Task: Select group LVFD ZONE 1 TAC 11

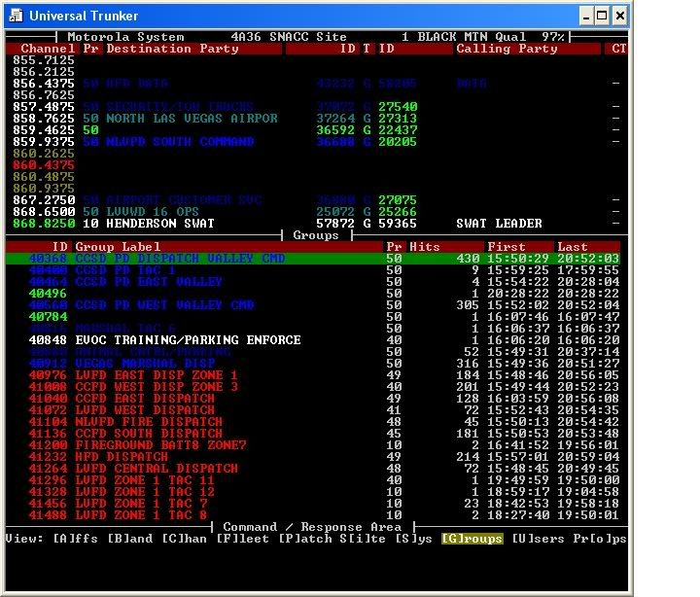Action: click(x=313, y=479)
